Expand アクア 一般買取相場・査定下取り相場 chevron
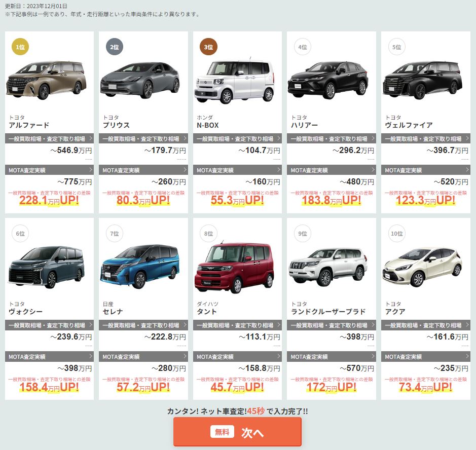 (x=467, y=325)
